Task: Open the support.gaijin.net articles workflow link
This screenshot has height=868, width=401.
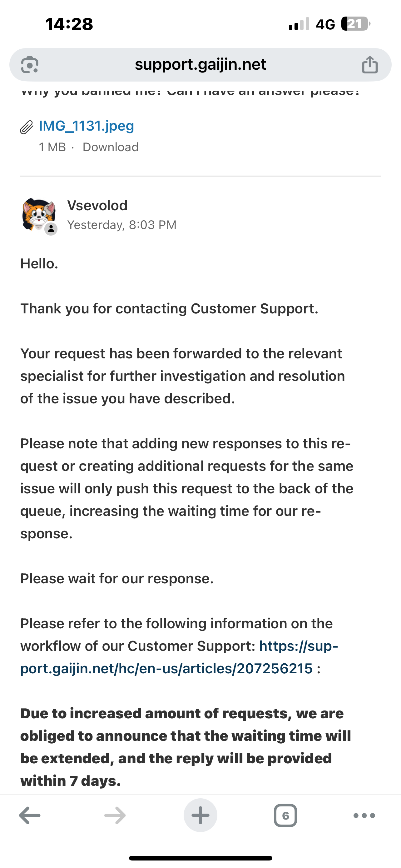Action: 179,657
